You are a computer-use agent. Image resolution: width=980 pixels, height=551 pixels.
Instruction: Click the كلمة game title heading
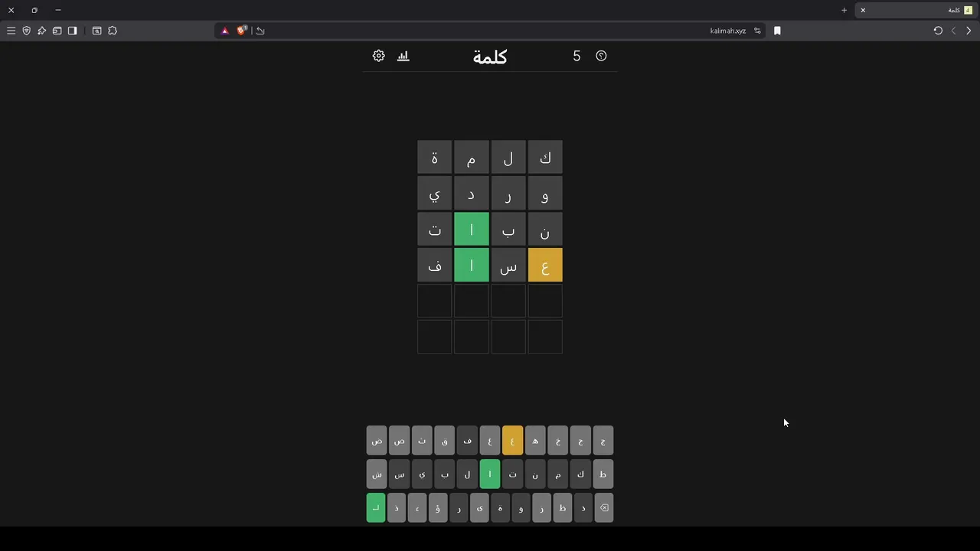[x=490, y=57]
